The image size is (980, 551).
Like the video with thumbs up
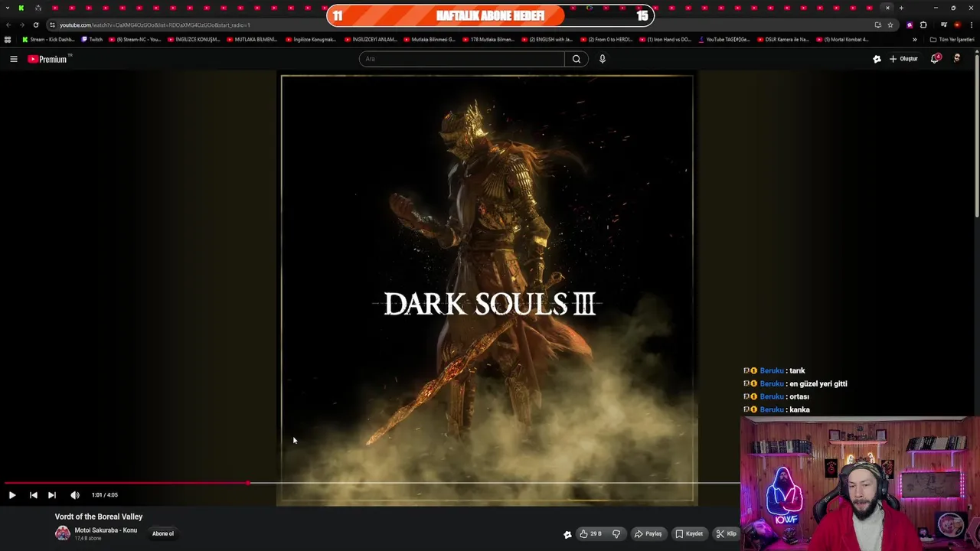pyautogui.click(x=590, y=534)
